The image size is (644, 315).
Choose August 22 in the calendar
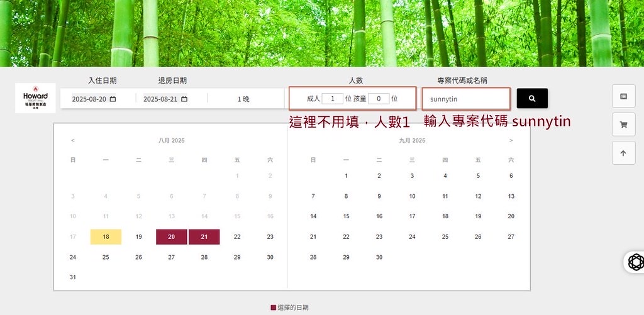pyautogui.click(x=237, y=236)
